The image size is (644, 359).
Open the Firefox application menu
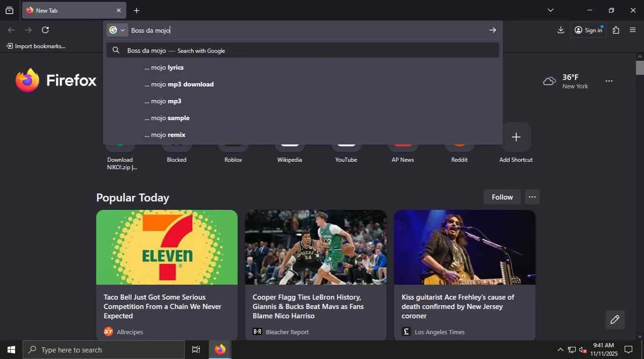pyautogui.click(x=633, y=30)
